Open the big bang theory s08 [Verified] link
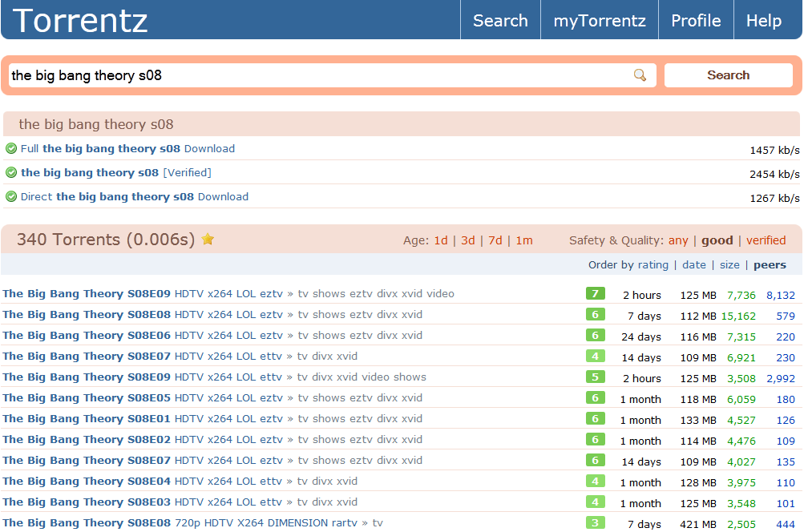Screen dimensions: 804x532 116,173
